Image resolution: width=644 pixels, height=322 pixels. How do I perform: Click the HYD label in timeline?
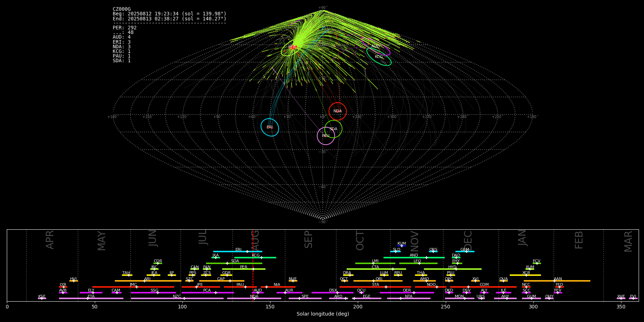(452, 267)
